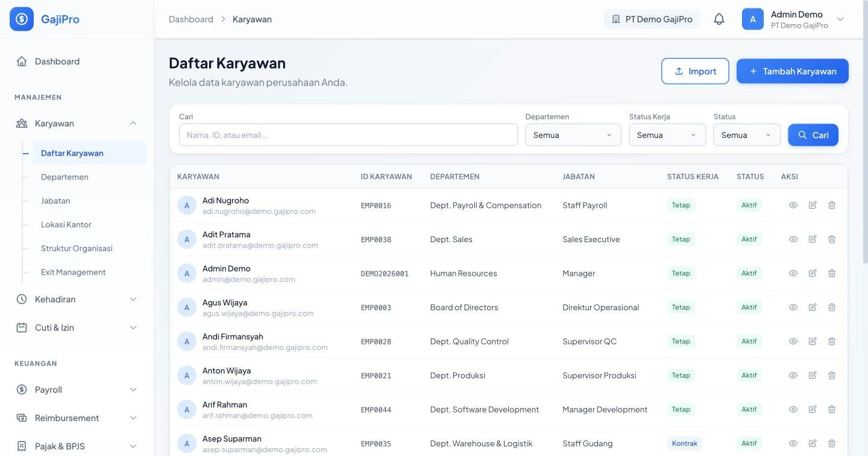Open the Status filter dropdown
The height and width of the screenshot is (456, 868).
click(x=747, y=135)
